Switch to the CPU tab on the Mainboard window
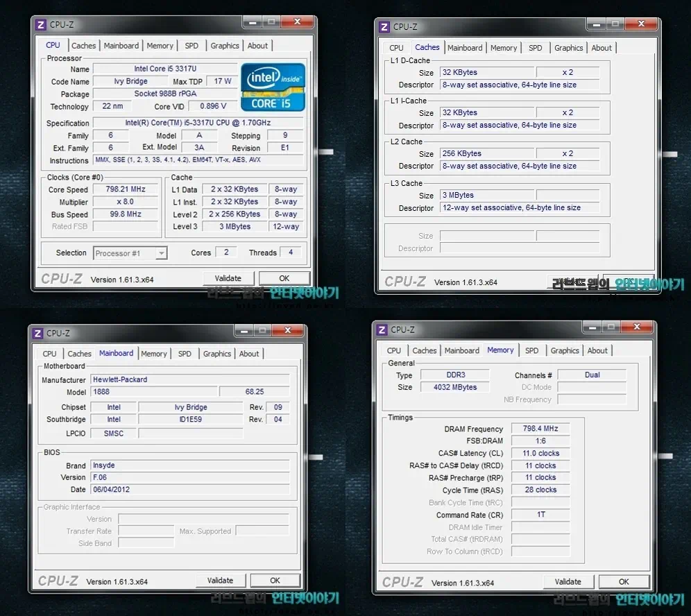Viewport: 691px width, 616px height. [x=49, y=354]
